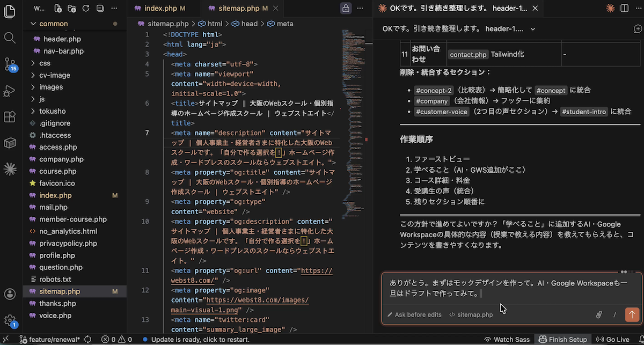Expand the cv-image folder
Screen dimensions: 644x345
[x=54, y=75]
